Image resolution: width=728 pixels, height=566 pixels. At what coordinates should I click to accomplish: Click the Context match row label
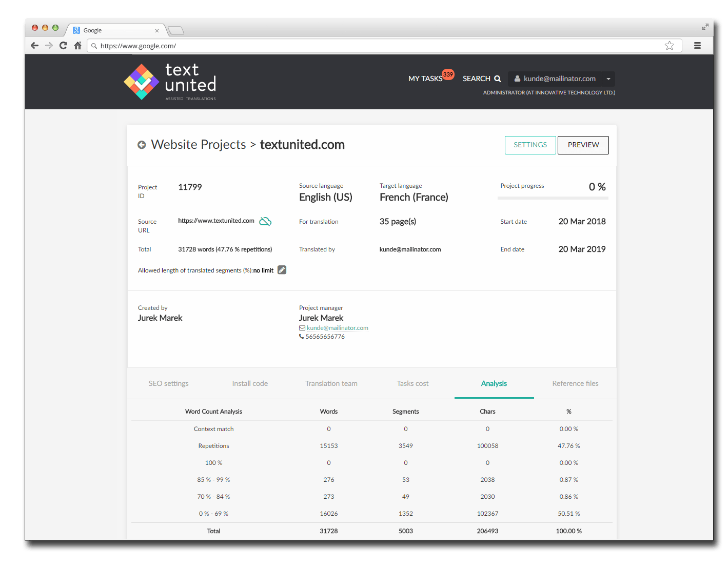click(214, 429)
